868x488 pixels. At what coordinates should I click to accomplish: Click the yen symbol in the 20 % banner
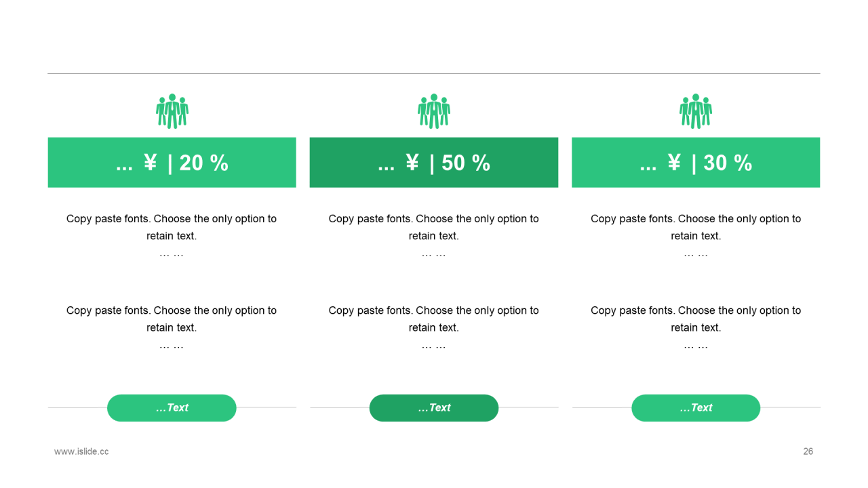click(151, 163)
